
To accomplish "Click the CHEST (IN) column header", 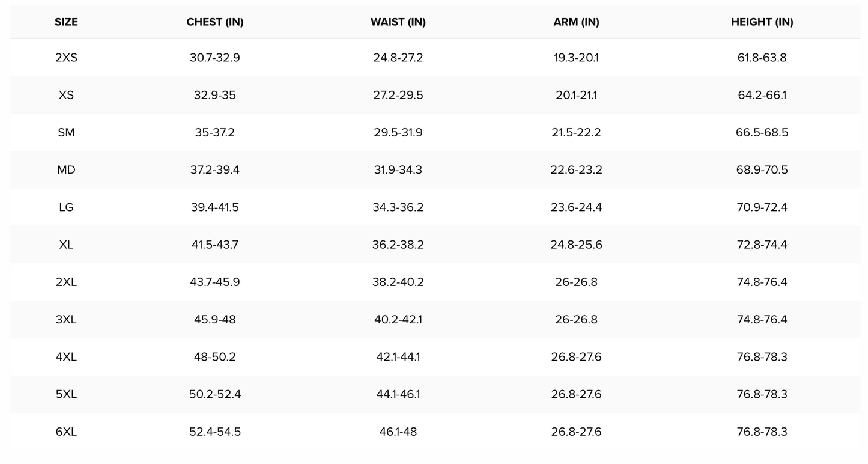I will coord(215,22).
